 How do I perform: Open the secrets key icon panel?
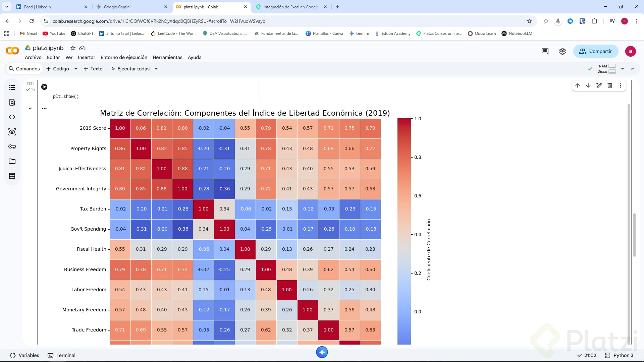[x=12, y=146]
